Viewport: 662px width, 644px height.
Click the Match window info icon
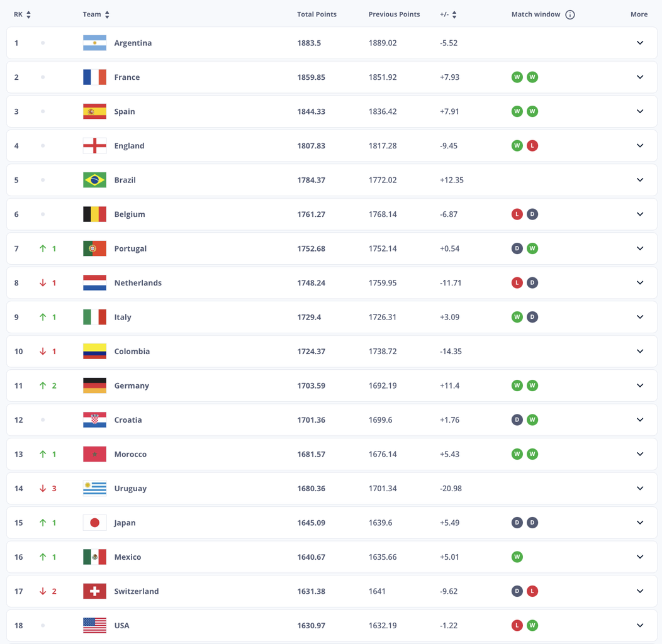click(x=570, y=14)
